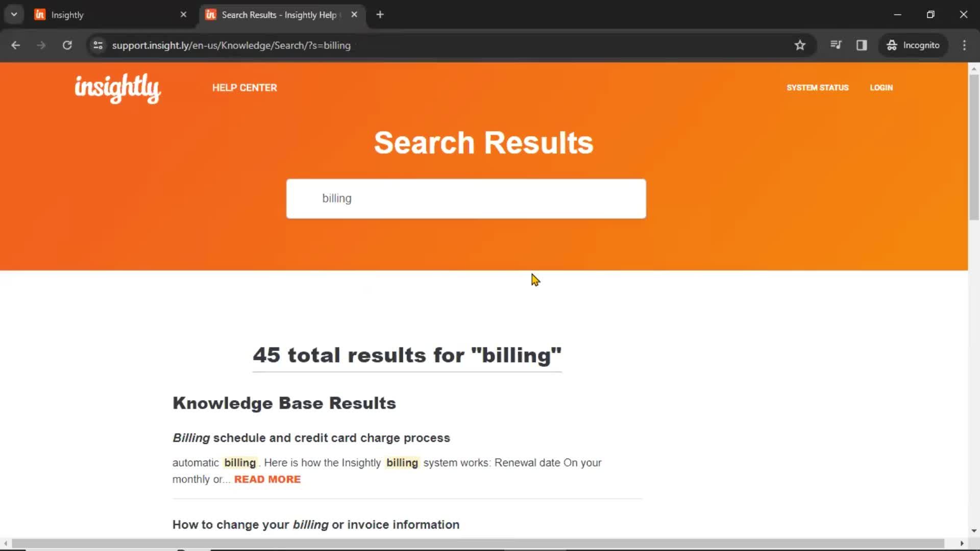
Task: Open a new browser tab
Action: 380,15
